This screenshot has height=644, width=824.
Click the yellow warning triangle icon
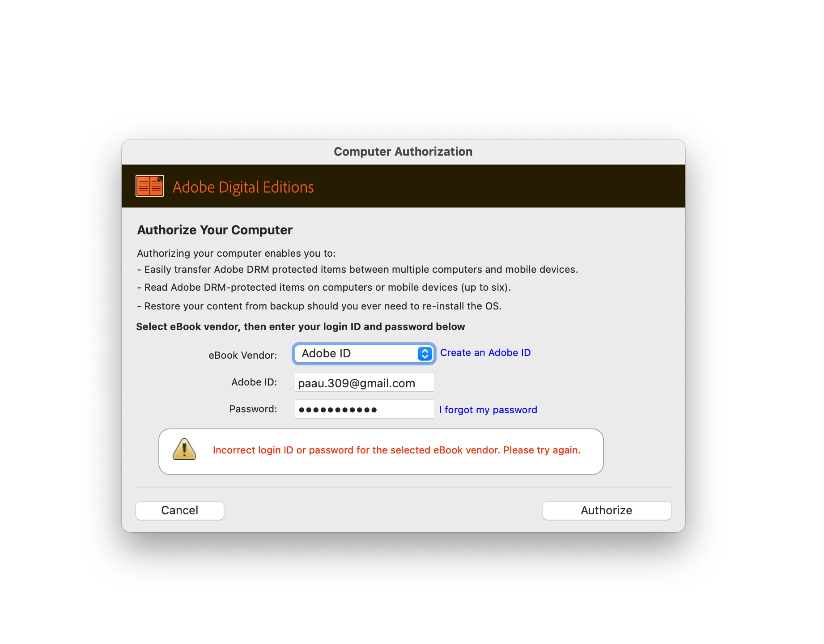[184, 449]
